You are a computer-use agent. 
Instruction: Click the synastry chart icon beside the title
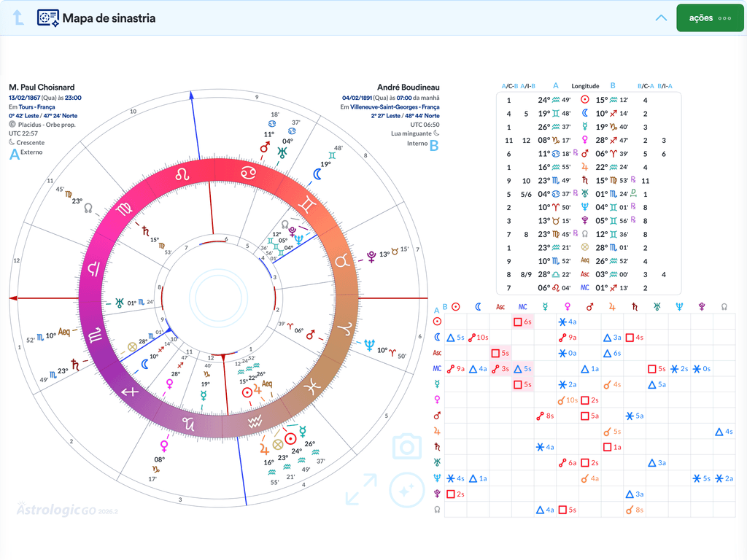(x=48, y=17)
